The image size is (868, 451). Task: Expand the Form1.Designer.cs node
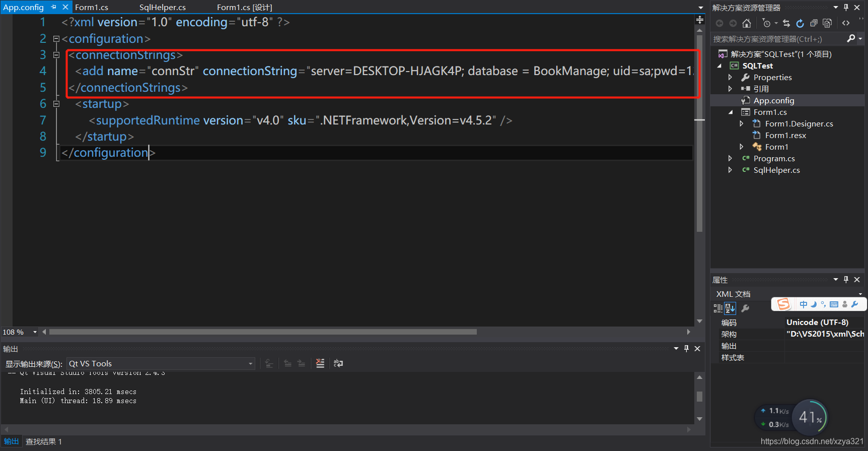[742, 123]
